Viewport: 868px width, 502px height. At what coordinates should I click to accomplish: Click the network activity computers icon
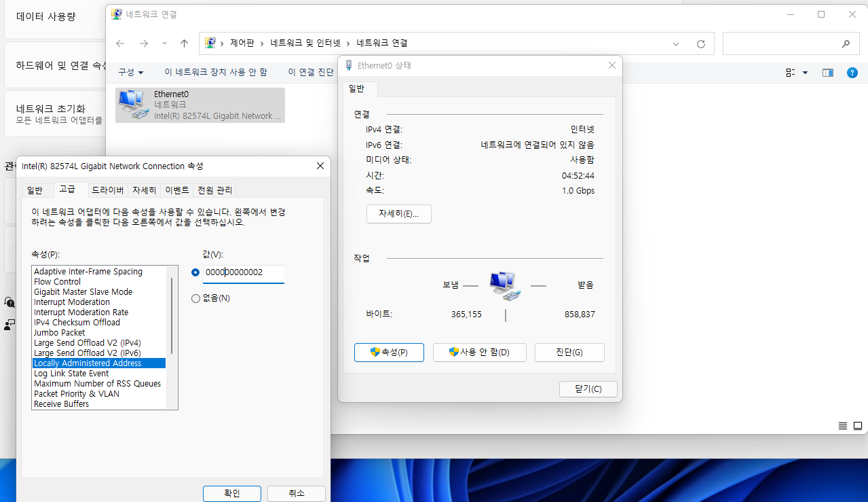(505, 286)
